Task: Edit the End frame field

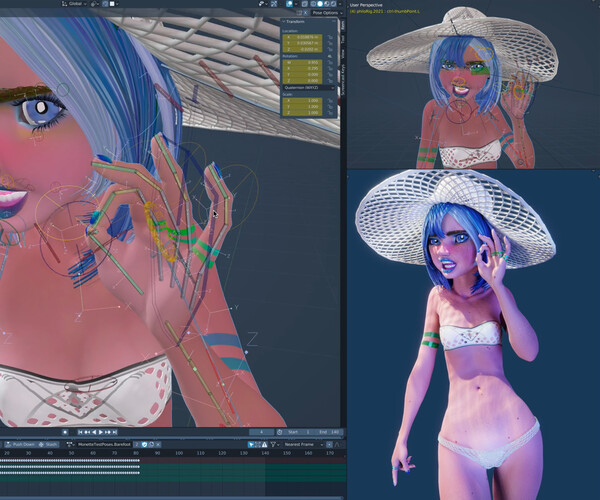Action: tap(328, 432)
